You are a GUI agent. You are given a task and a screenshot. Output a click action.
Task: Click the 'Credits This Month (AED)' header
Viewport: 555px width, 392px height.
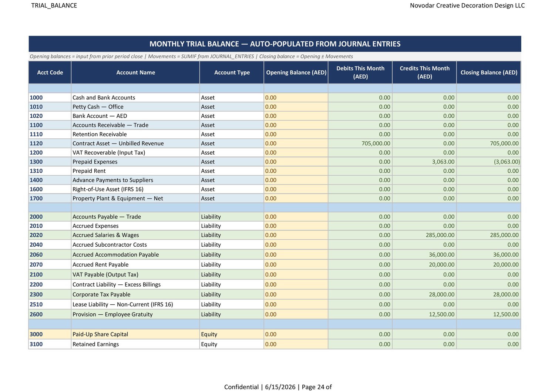(x=424, y=72)
